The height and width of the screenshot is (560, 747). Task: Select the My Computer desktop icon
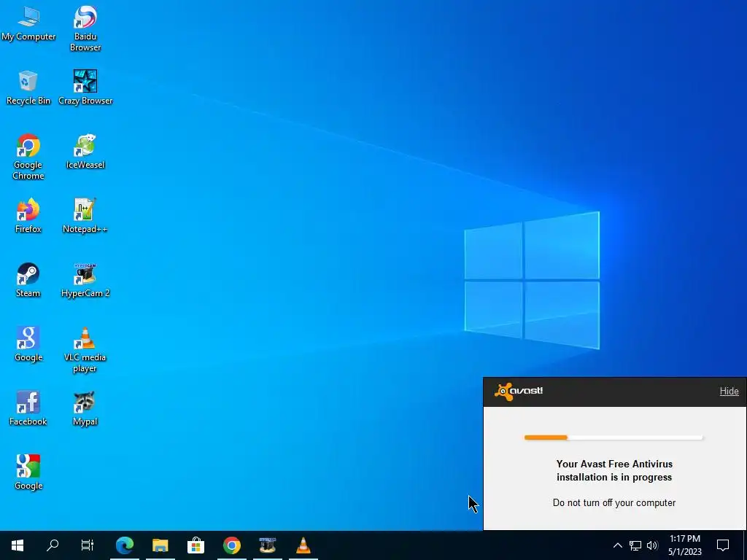click(28, 24)
